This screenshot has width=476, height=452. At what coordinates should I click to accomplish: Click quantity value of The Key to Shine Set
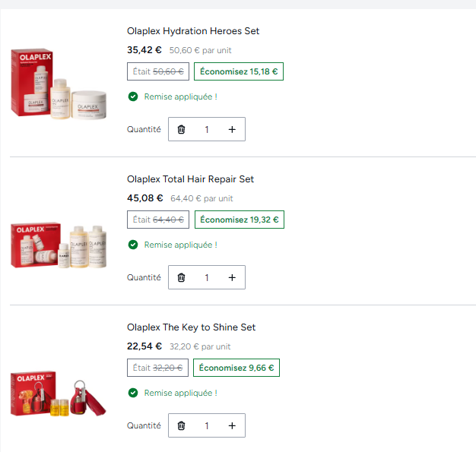(207, 425)
